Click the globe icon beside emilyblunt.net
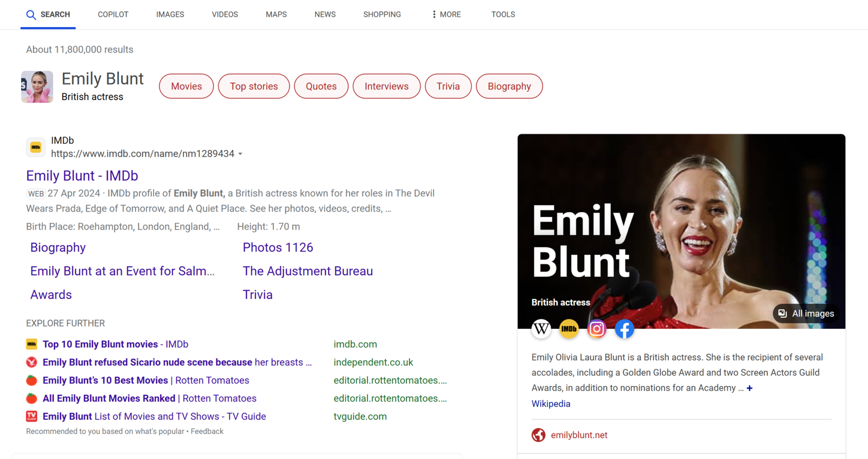The height and width of the screenshot is (459, 868). (538, 435)
